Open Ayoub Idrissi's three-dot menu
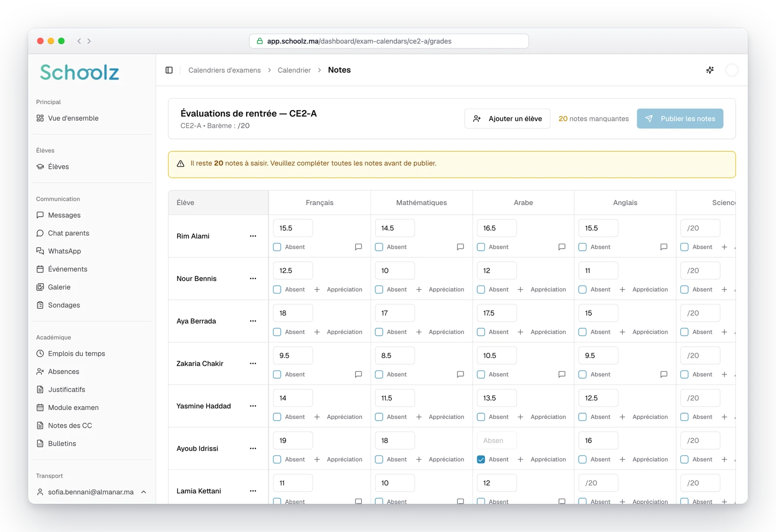The height and width of the screenshot is (532, 776). (253, 449)
